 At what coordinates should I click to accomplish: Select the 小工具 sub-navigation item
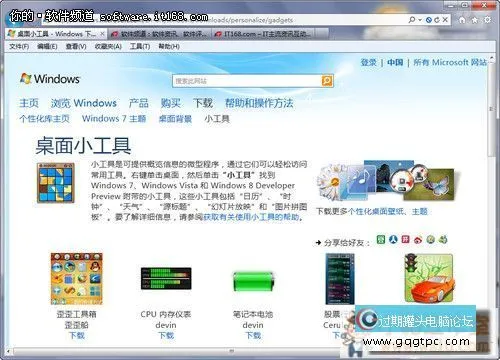(217, 119)
